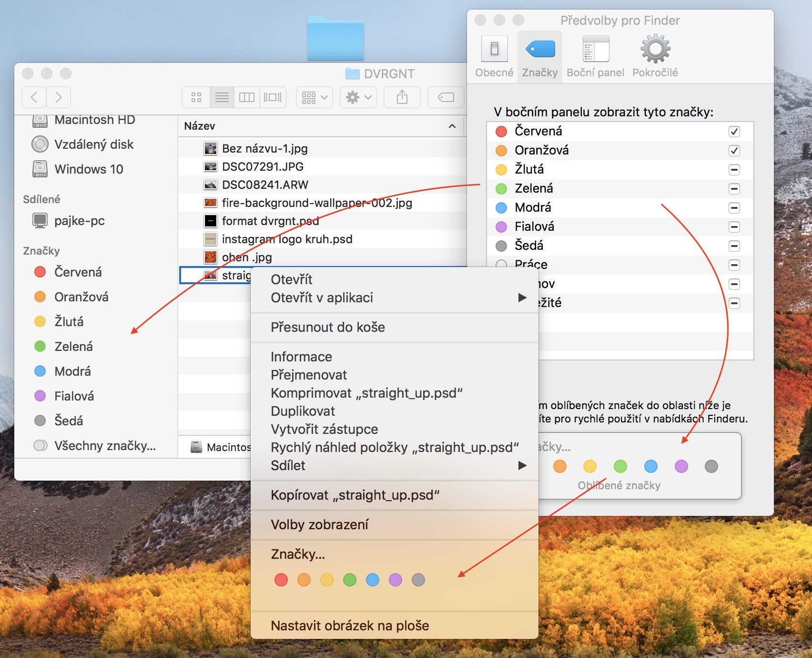Toggle Fialová tag checkbox in preferences
This screenshot has width=812, height=658.
click(x=734, y=227)
